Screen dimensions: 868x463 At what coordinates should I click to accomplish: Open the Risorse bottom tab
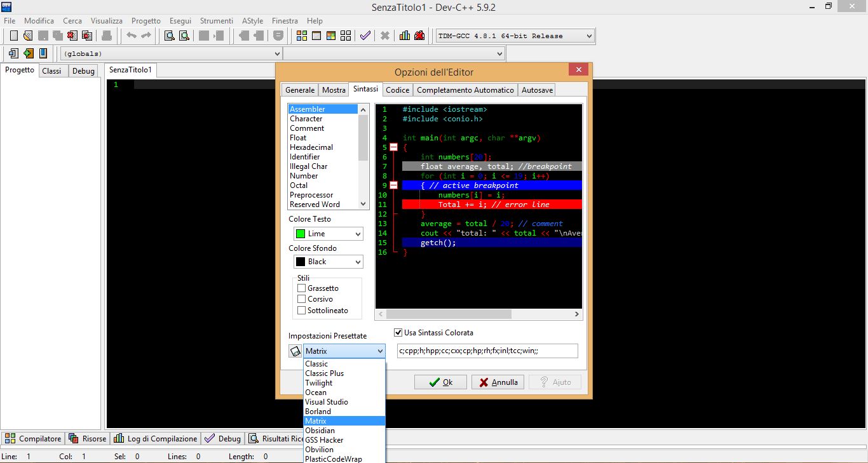click(88, 439)
